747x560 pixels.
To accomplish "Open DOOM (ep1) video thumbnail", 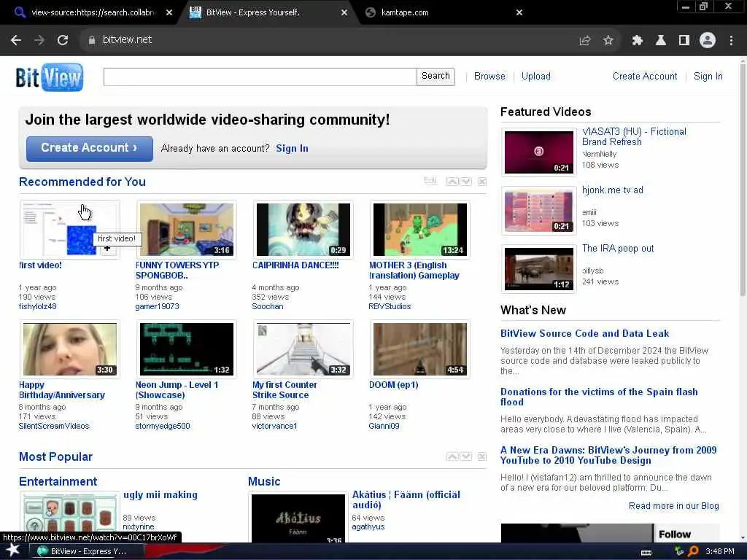I will coord(419,349).
